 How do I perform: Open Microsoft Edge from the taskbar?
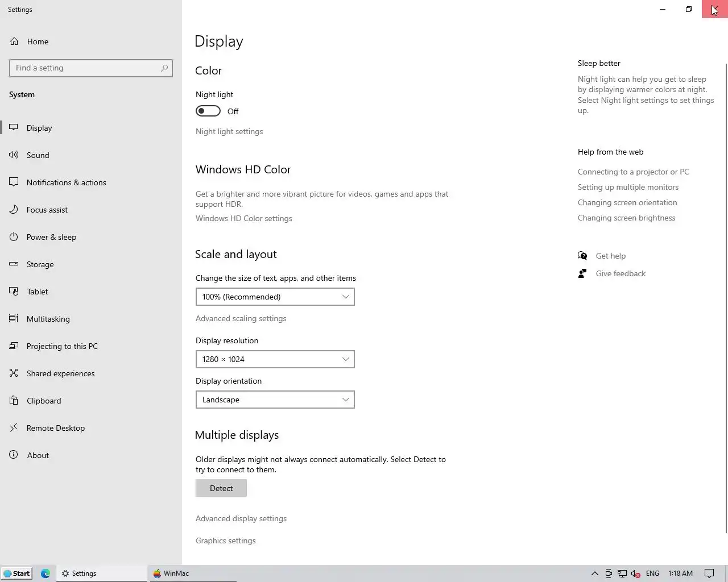[45, 573]
